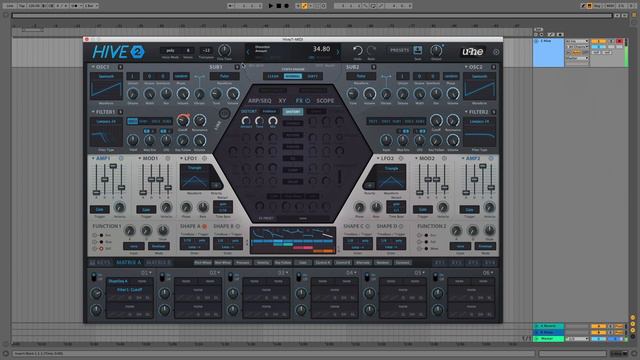Click Filter1 Cutoff knob

183,120
